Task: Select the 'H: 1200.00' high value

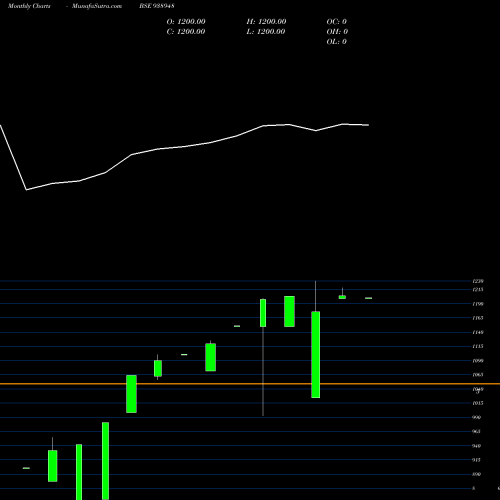Action: [266, 22]
